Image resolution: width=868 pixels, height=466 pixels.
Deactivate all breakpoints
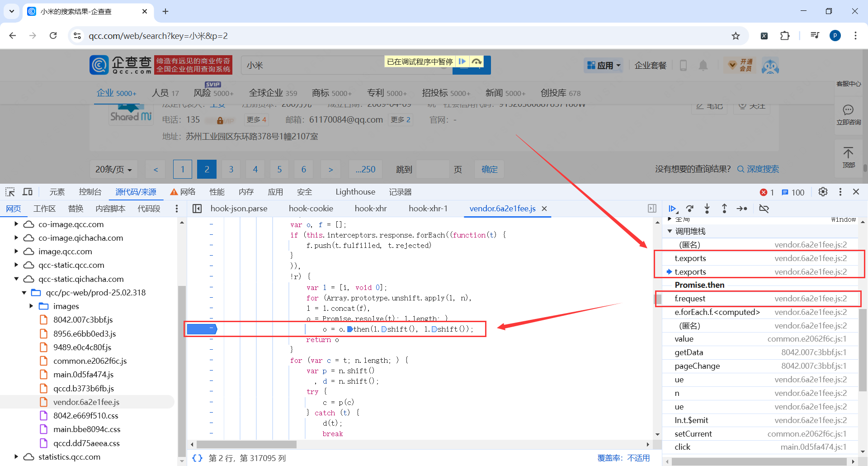764,209
